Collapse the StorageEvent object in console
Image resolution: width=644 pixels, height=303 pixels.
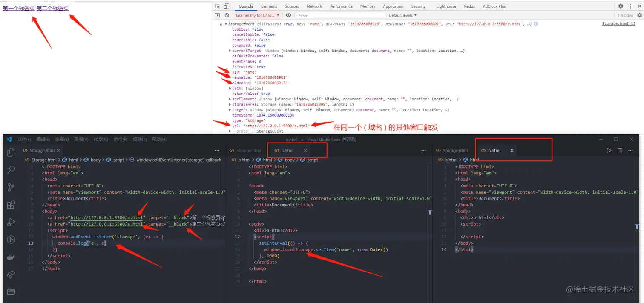(x=226, y=24)
